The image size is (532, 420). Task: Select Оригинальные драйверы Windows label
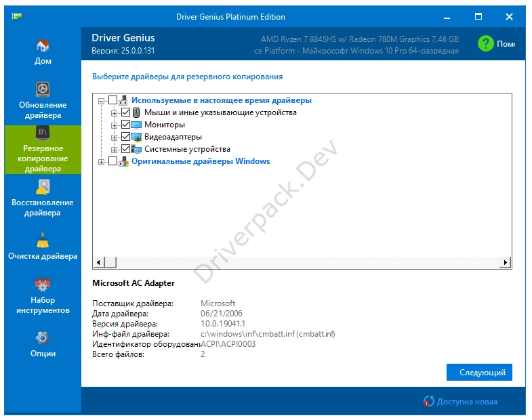(x=201, y=161)
